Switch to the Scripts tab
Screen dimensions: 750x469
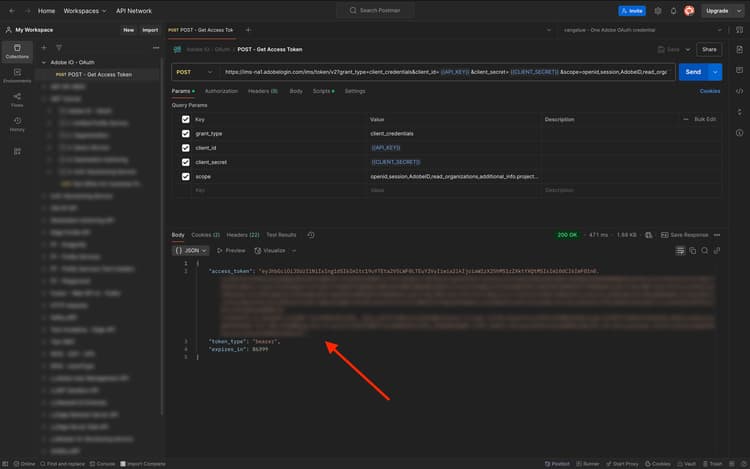tap(323, 91)
